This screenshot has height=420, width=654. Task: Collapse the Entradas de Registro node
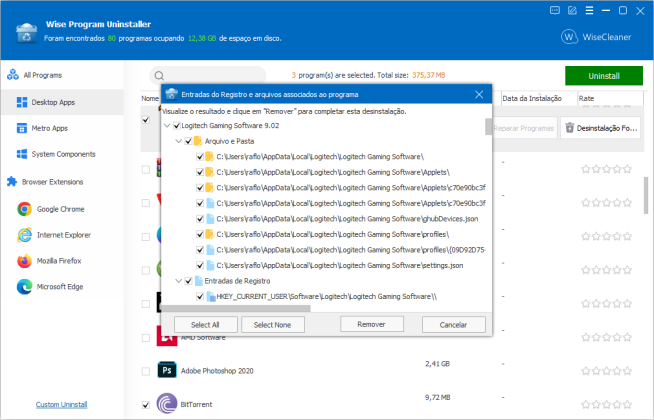pyautogui.click(x=179, y=281)
